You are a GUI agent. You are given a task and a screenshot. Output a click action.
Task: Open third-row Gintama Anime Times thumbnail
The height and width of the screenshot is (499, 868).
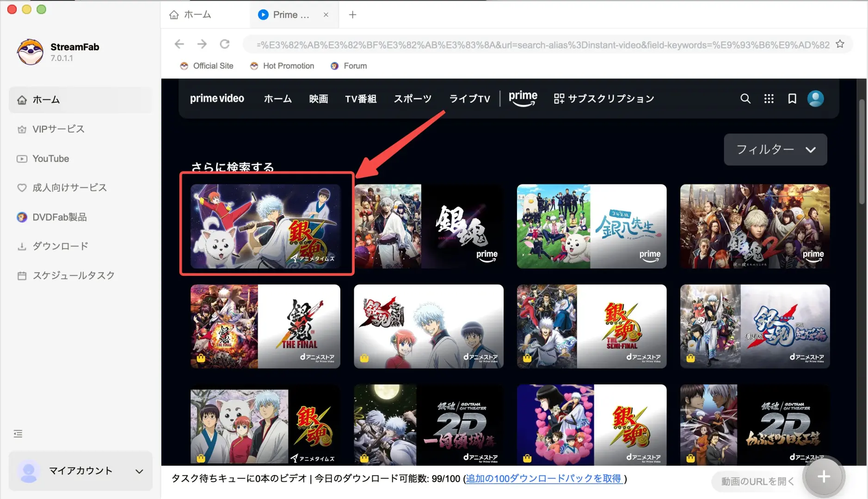(x=265, y=425)
